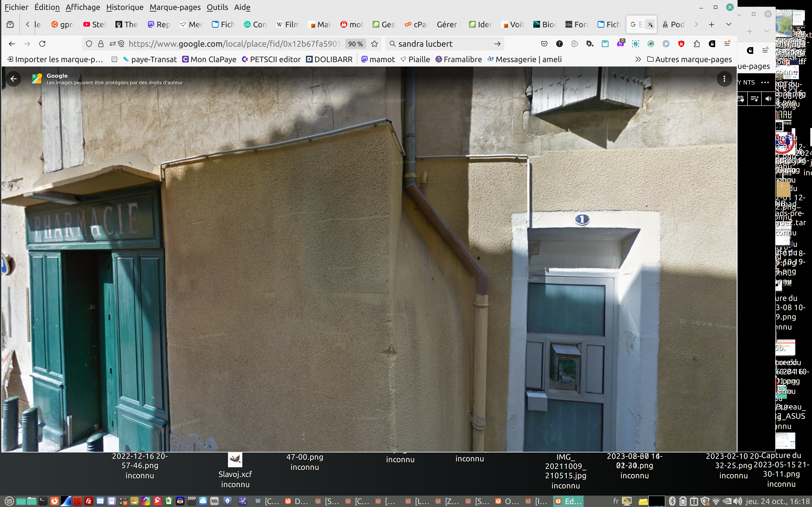Change the 90 % zoom level indicator
This screenshot has width=812, height=507.
click(x=355, y=44)
